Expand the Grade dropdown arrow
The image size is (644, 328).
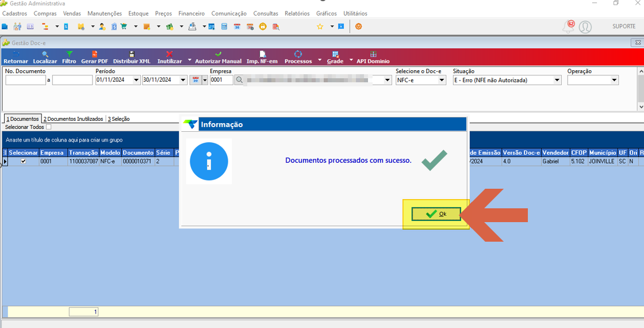tap(351, 60)
